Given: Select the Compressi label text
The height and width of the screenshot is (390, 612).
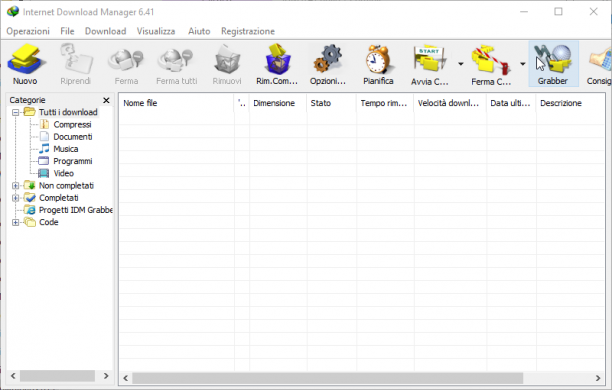Looking at the screenshot, I should pyautogui.click(x=72, y=125).
